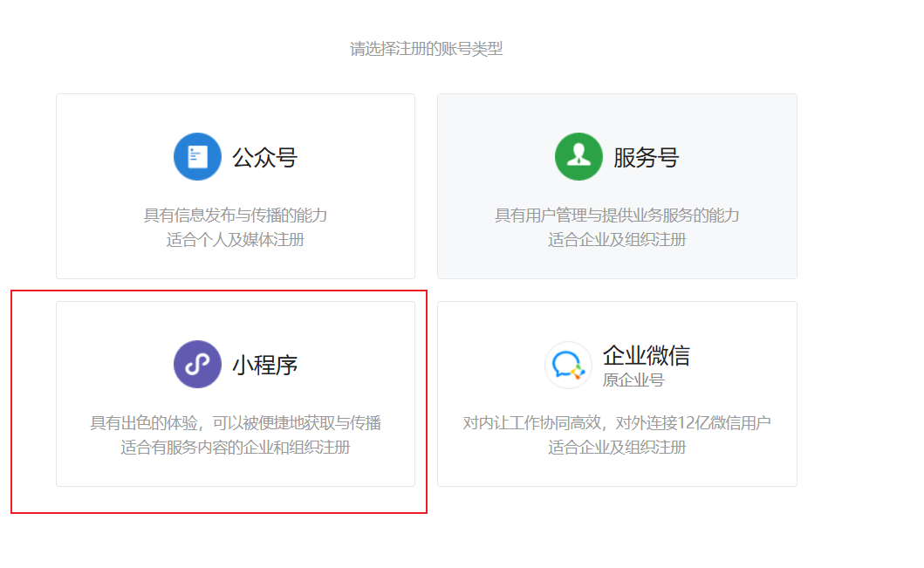Click the heading 请选择注册的账号类型
The image size is (924, 568).
point(426,49)
